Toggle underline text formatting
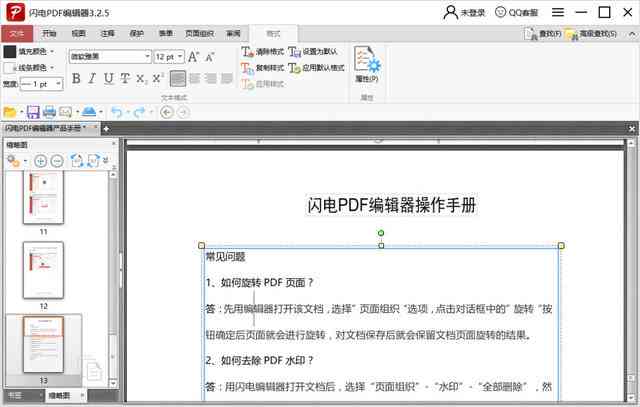 pyautogui.click(x=109, y=78)
